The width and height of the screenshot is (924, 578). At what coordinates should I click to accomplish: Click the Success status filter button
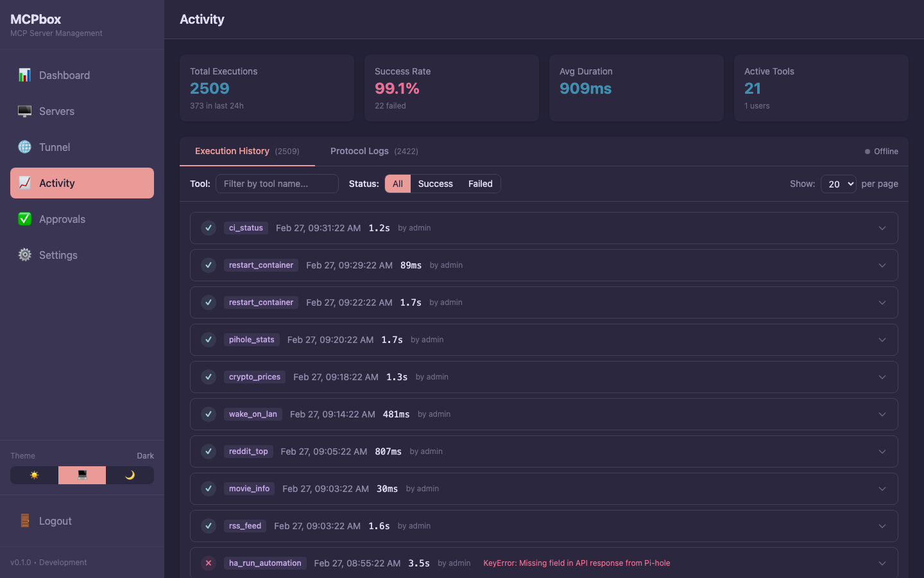tap(435, 184)
